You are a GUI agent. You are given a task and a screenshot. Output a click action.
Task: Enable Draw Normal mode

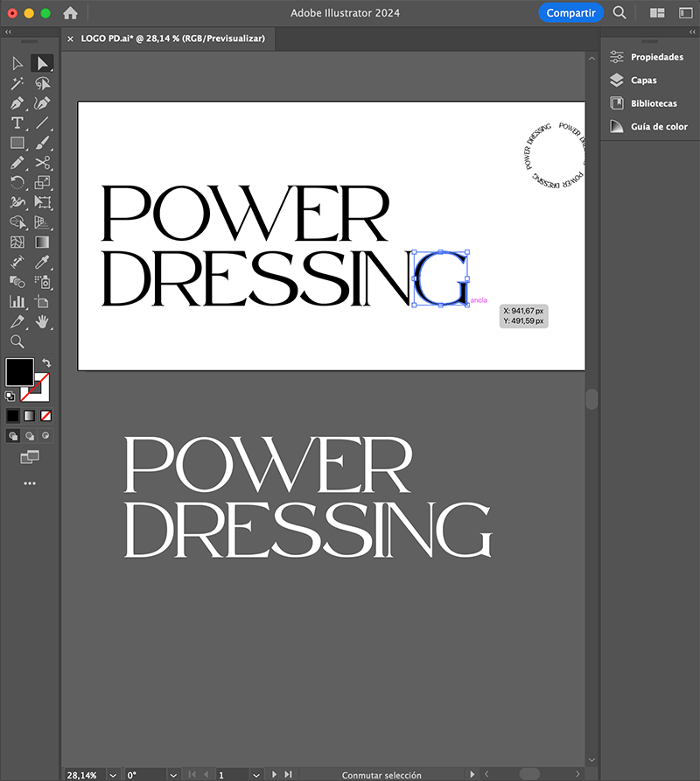click(13, 436)
